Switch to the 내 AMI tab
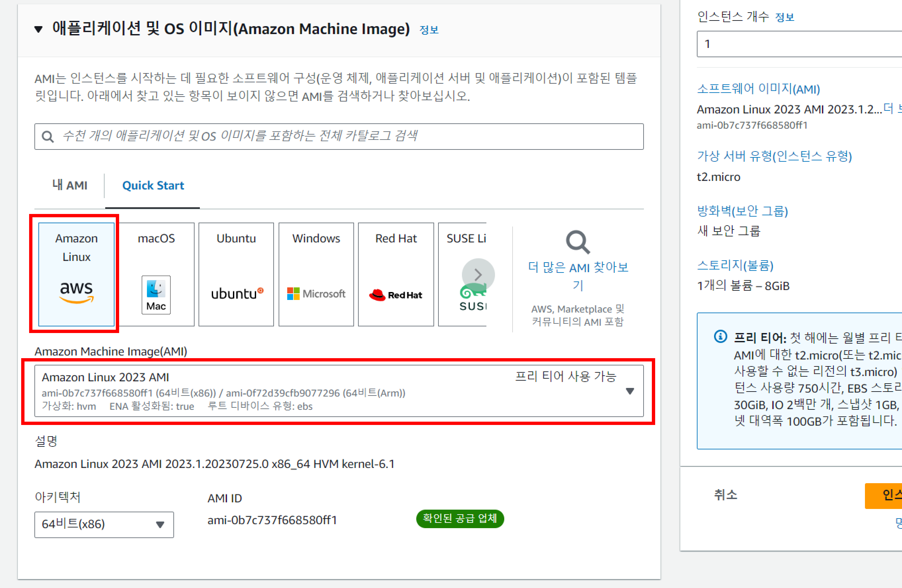Image resolution: width=902 pixels, height=588 pixels. tap(70, 185)
